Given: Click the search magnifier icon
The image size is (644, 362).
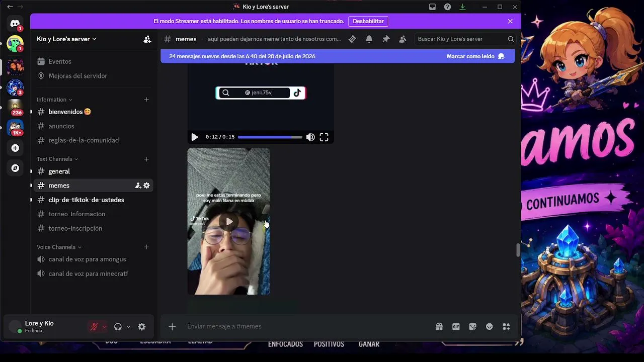Looking at the screenshot, I should click(511, 39).
